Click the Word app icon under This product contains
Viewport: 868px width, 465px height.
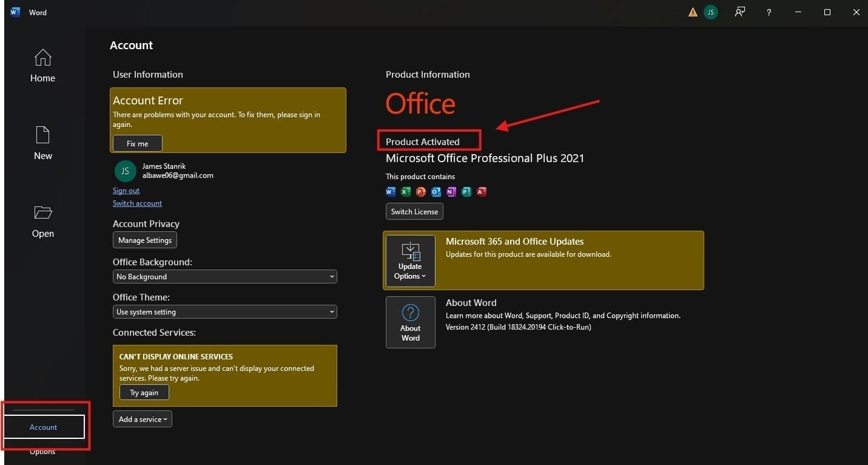coord(391,192)
